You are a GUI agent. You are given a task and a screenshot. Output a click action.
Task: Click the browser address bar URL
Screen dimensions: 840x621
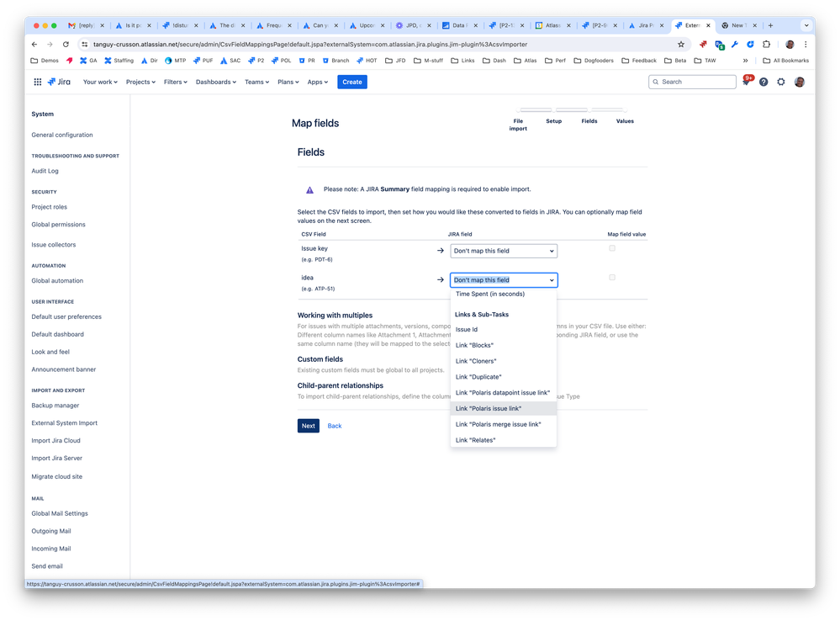(310, 45)
